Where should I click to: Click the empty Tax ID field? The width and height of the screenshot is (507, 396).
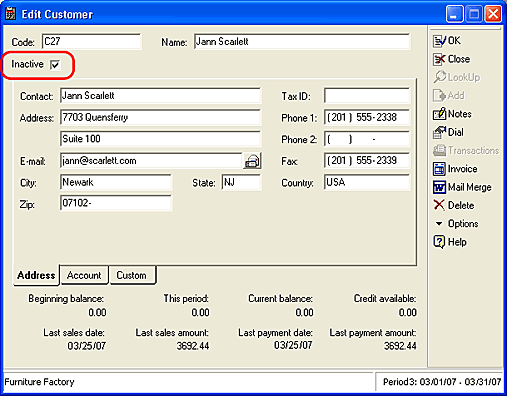pyautogui.click(x=367, y=96)
